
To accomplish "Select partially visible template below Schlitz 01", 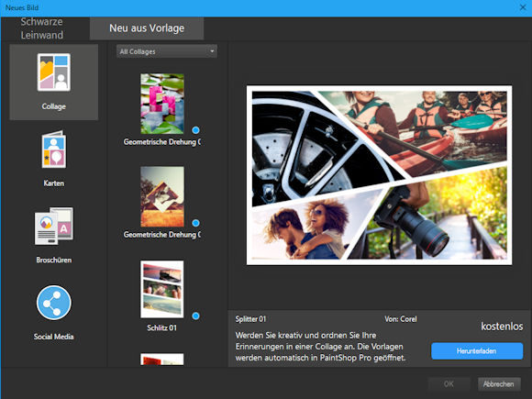I will coord(162,360).
